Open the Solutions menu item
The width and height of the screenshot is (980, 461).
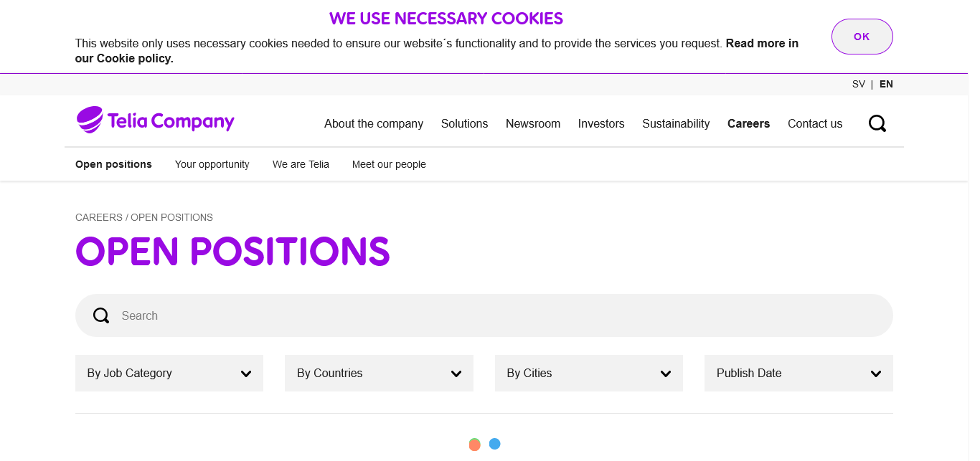(464, 123)
